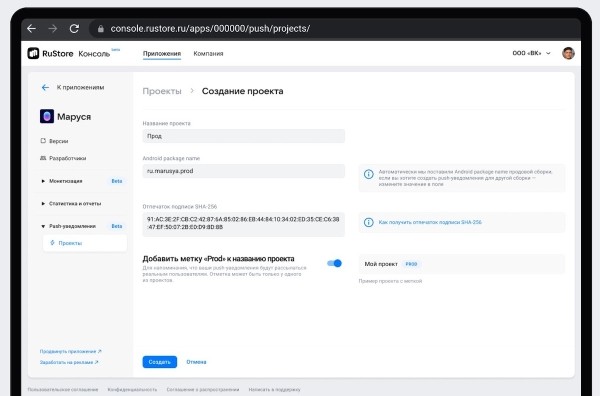Click the browser forward arrow
The height and width of the screenshot is (396, 600).
point(53,28)
